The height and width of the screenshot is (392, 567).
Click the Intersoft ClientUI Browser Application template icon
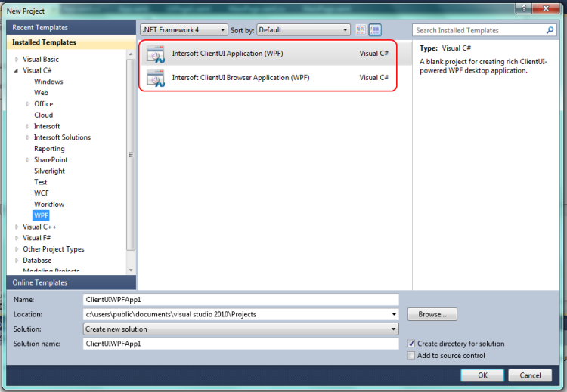click(156, 78)
